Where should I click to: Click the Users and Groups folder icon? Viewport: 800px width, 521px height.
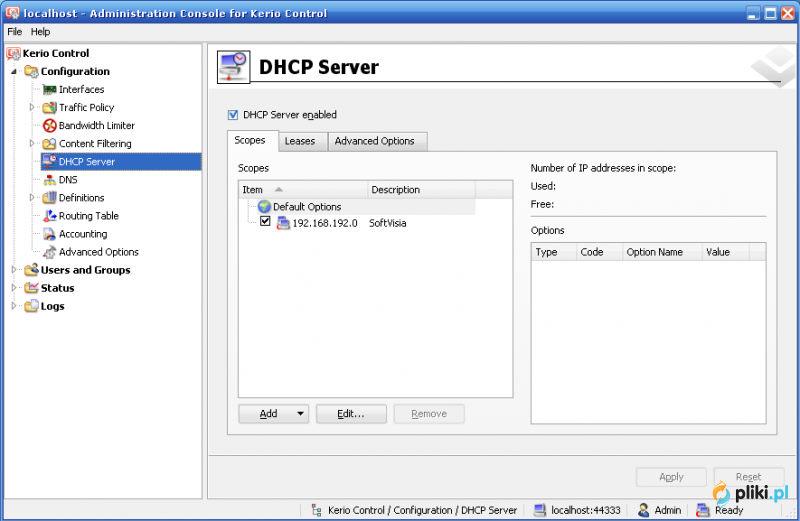point(32,269)
